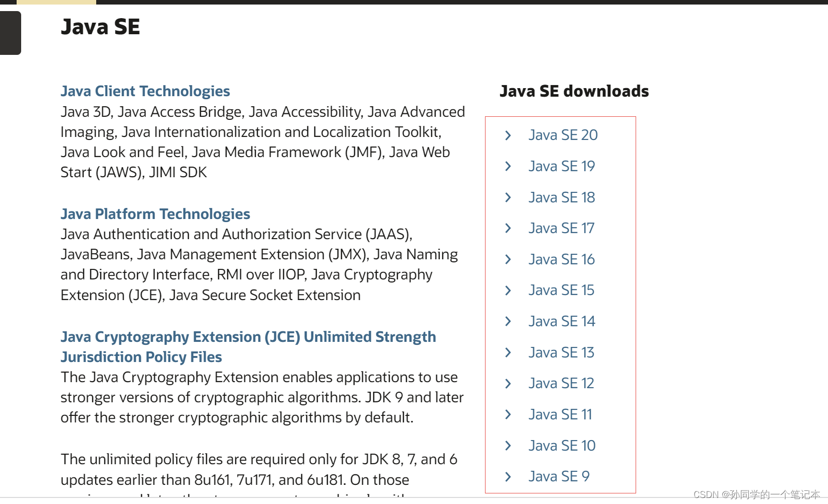This screenshot has width=828, height=504.
Task: Open the Java Platform Technologies link
Action: click(x=155, y=214)
